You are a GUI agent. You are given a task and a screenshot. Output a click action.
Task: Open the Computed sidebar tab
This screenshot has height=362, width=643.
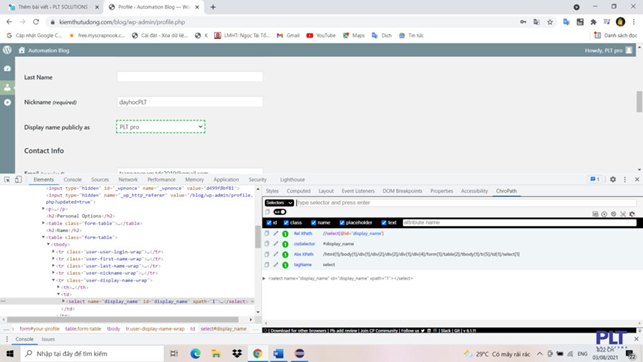[x=299, y=191]
